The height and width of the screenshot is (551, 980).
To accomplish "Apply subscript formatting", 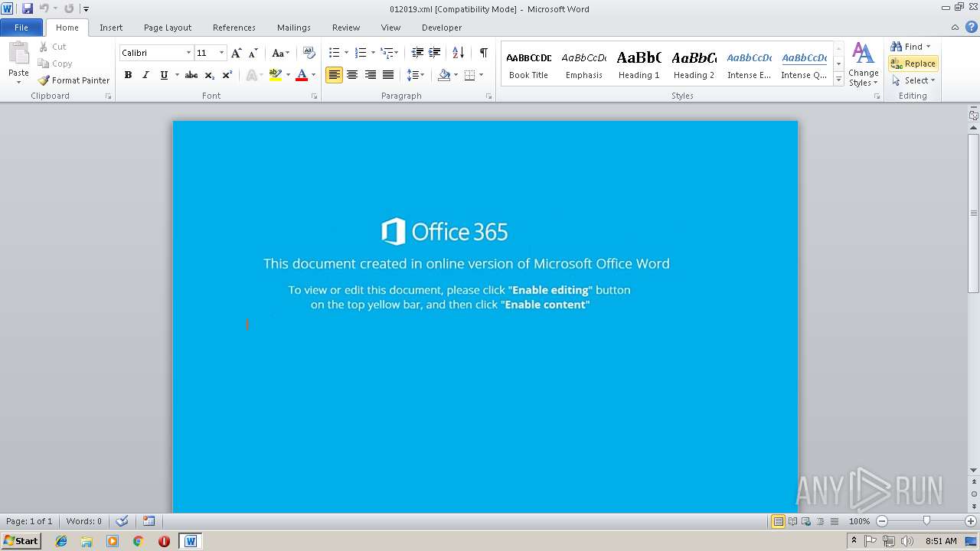I will click(209, 75).
